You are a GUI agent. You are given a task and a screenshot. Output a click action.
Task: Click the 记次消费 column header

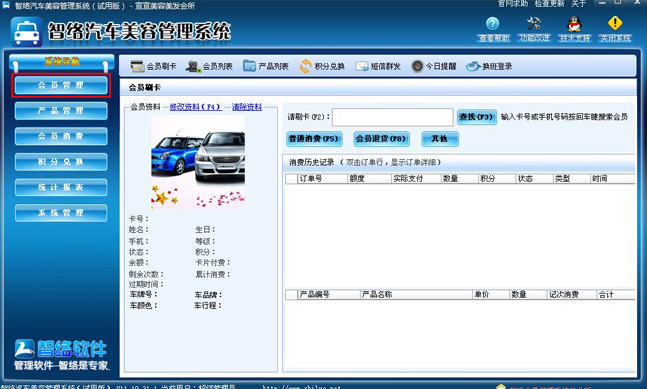tap(571, 295)
